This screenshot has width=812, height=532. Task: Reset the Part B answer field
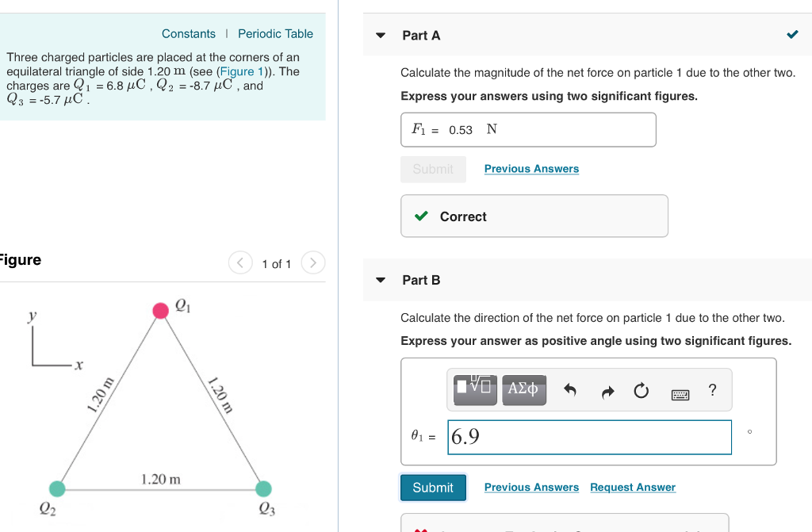click(x=641, y=389)
